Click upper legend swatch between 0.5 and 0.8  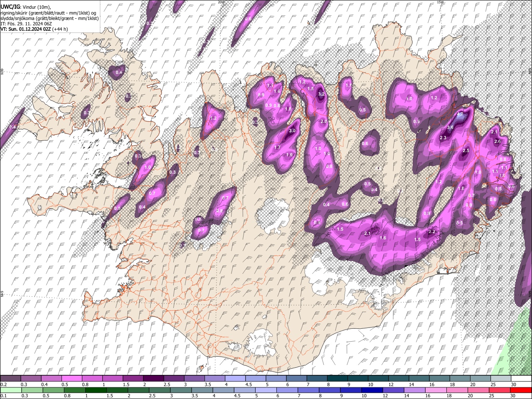click(72, 379)
